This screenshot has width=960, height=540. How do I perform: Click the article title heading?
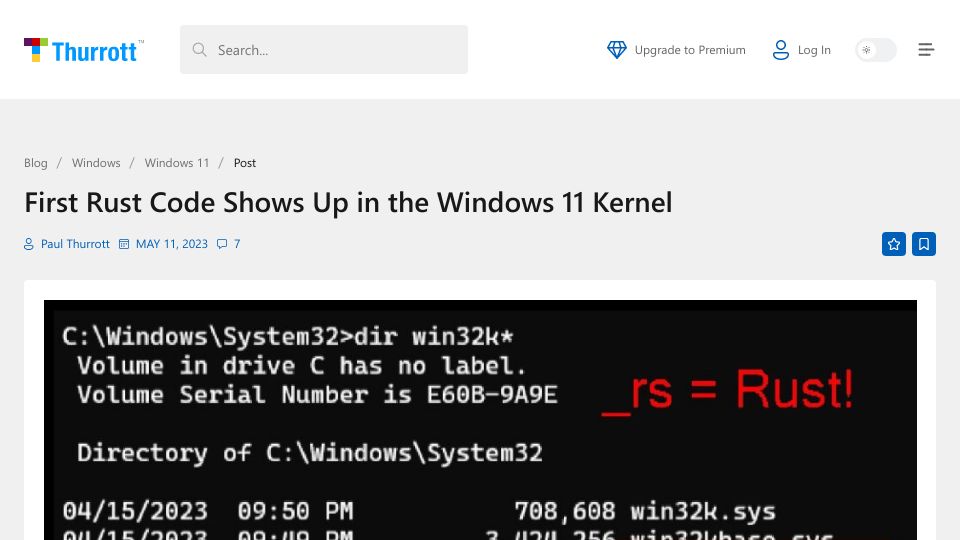(x=348, y=203)
